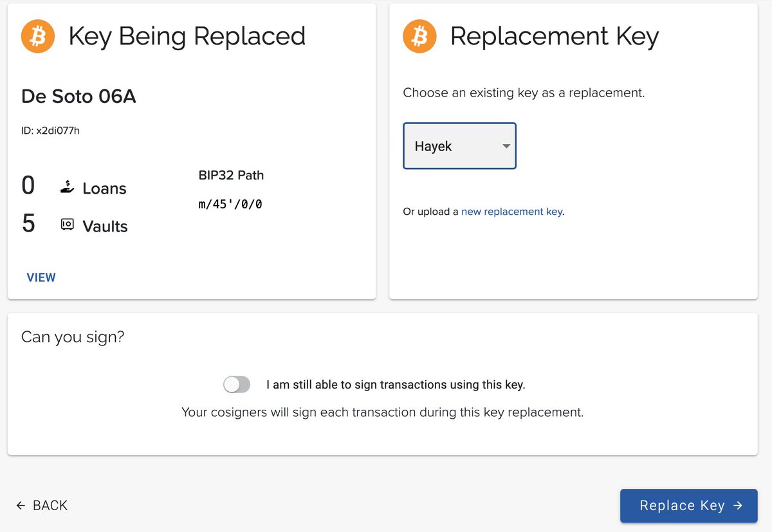Screen dimensions: 772x532
Task: Toggle I am still able to sign transactions
Action: (237, 384)
